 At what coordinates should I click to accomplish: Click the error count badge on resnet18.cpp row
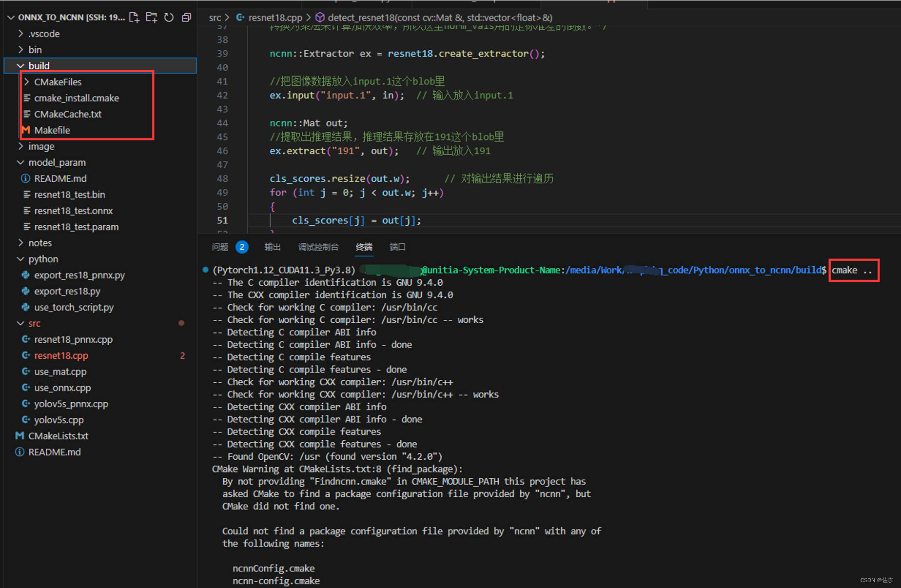coord(182,355)
